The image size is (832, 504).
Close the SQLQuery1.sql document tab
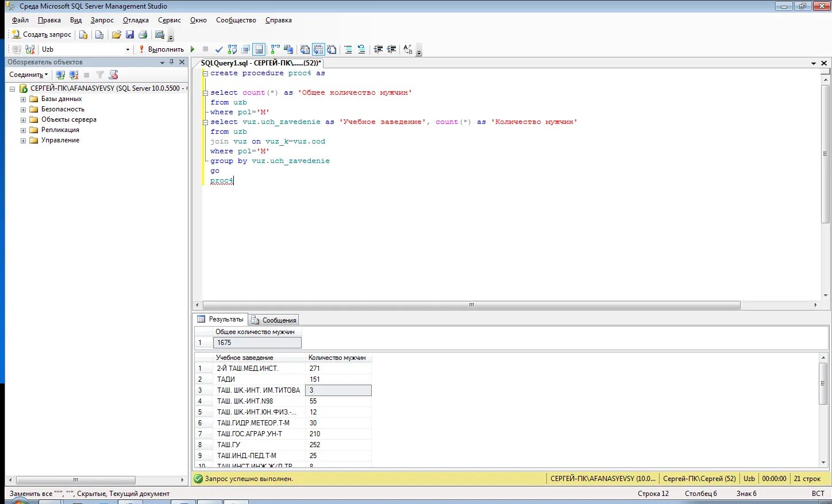coord(824,63)
